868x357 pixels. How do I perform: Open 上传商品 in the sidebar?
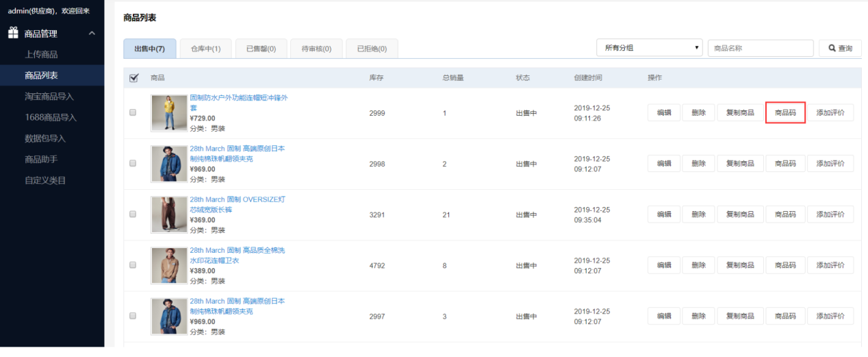[x=41, y=54]
